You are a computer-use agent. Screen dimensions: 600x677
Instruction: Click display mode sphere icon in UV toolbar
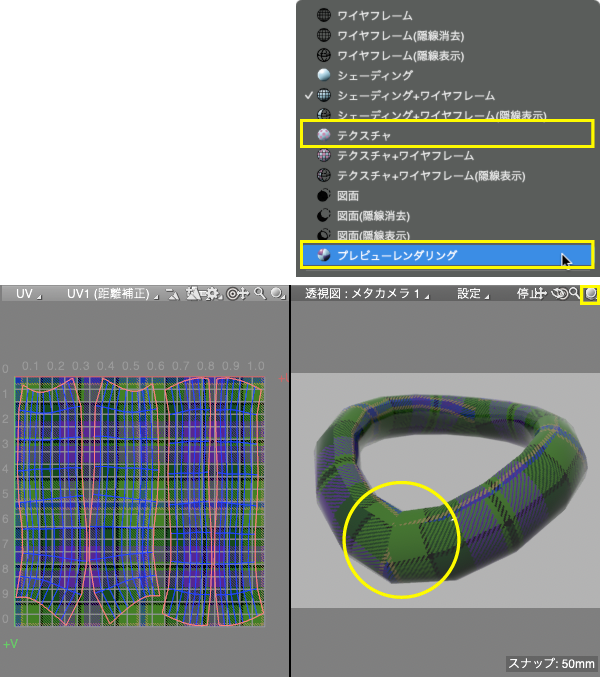pos(276,294)
